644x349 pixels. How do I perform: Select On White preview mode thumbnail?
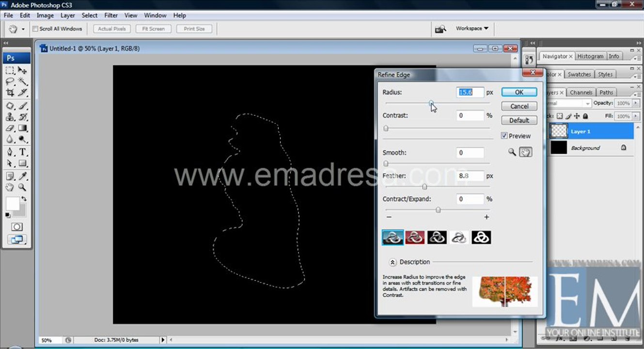click(459, 238)
